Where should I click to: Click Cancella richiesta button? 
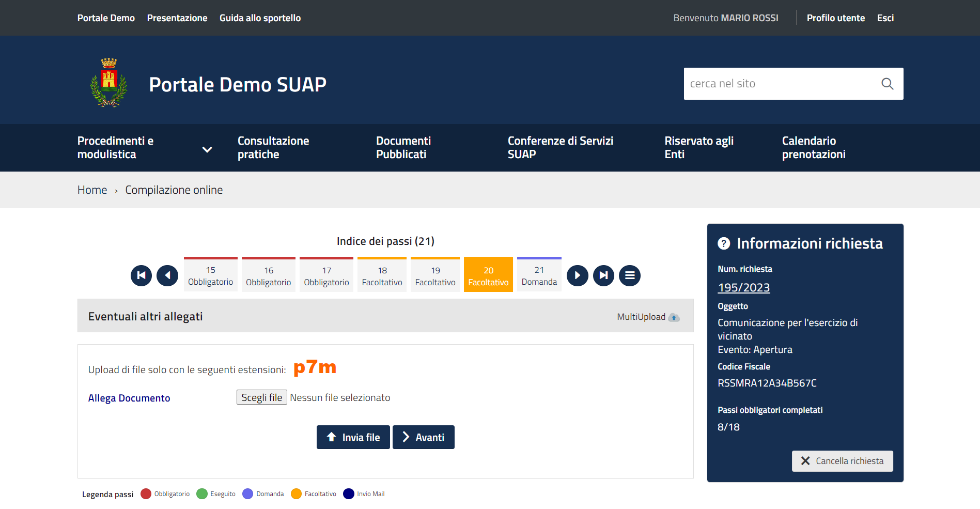tap(842, 461)
